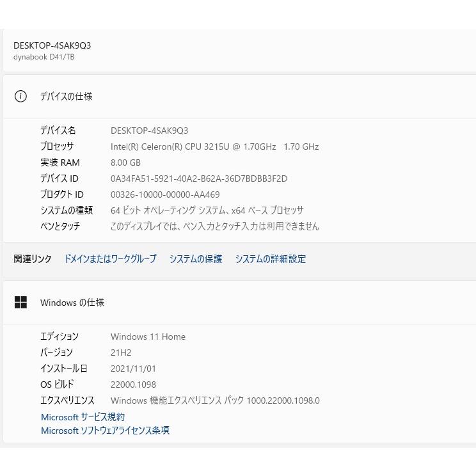Image resolution: width=476 pixels, height=476 pixels.
Task: Open Microsoft サービス規約 link
Action: point(83,417)
